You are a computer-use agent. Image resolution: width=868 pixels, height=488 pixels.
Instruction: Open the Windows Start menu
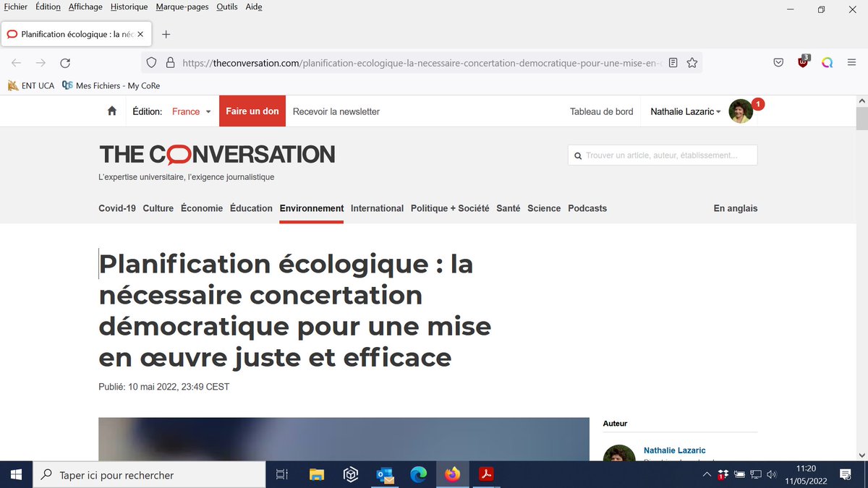pyautogui.click(x=16, y=474)
